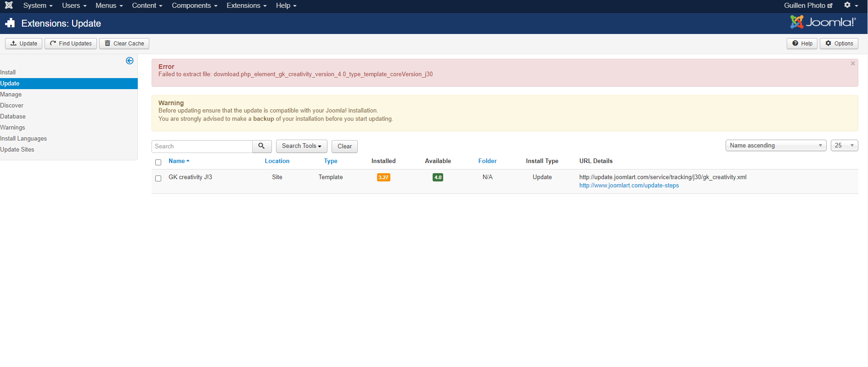The height and width of the screenshot is (367, 868).
Task: Click the Help button in the toolbar
Action: [x=802, y=44]
